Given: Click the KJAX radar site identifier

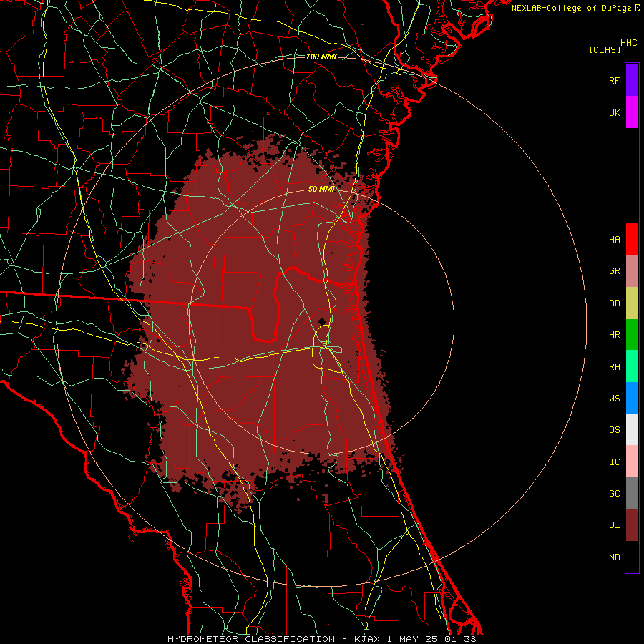Looking at the screenshot, I should click(x=366, y=639).
